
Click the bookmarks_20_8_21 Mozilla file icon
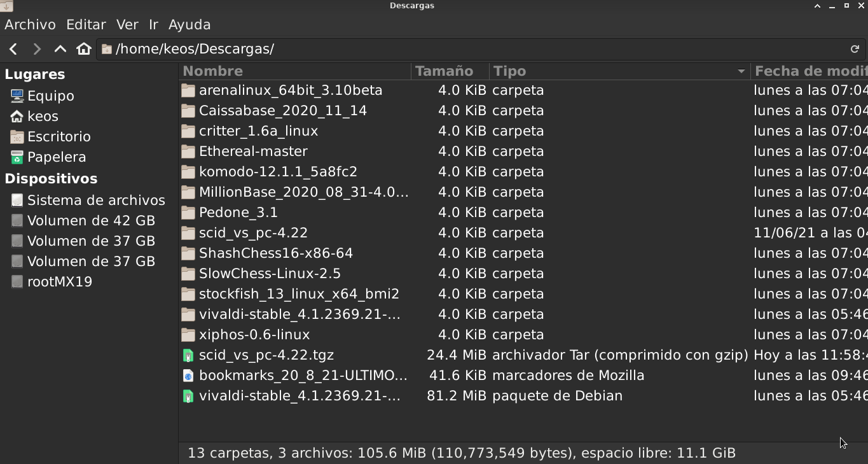(x=188, y=376)
